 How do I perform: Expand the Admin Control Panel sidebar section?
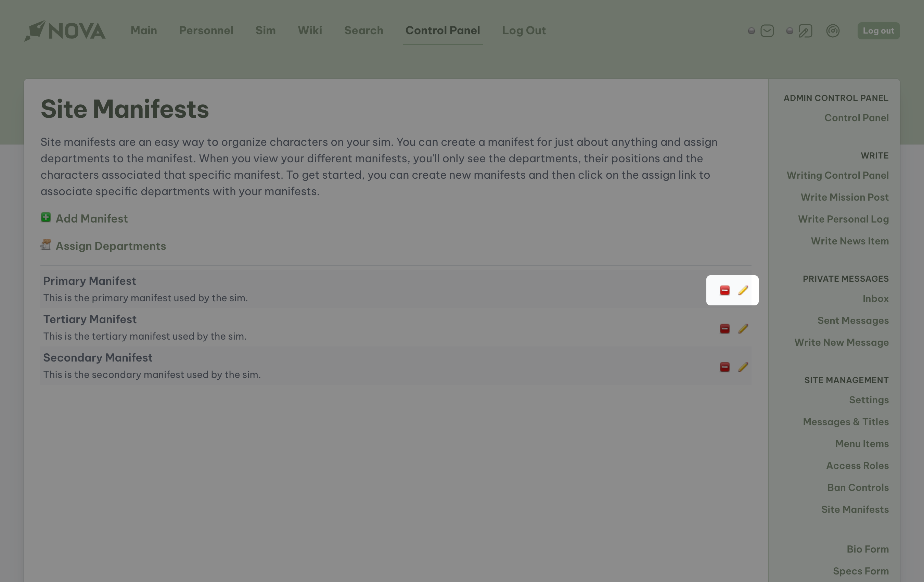[836, 97]
